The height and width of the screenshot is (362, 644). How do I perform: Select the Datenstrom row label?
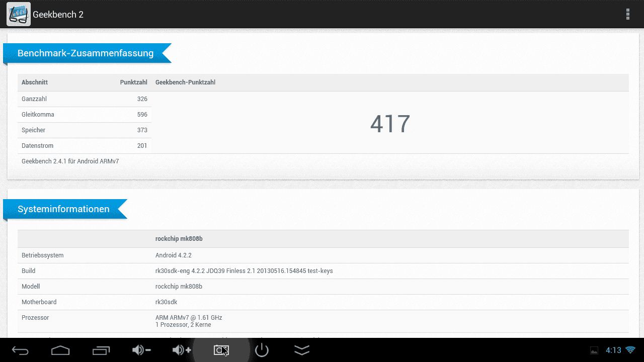coord(37,146)
